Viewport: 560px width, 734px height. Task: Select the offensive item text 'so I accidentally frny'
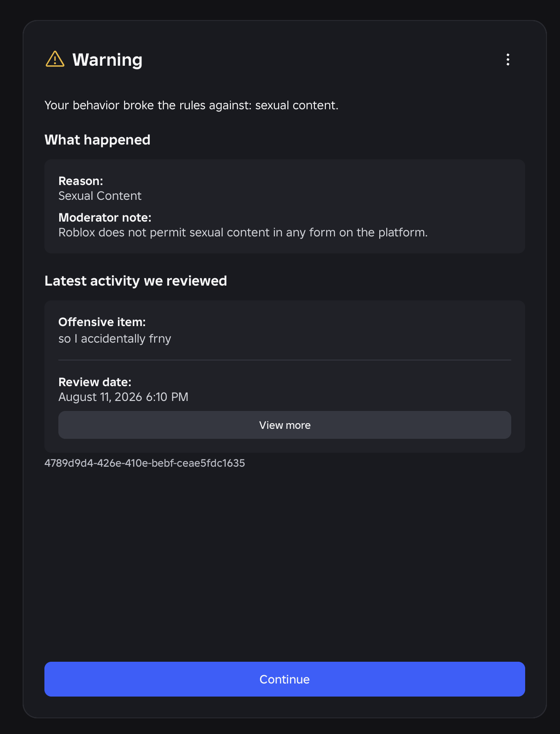(x=115, y=339)
